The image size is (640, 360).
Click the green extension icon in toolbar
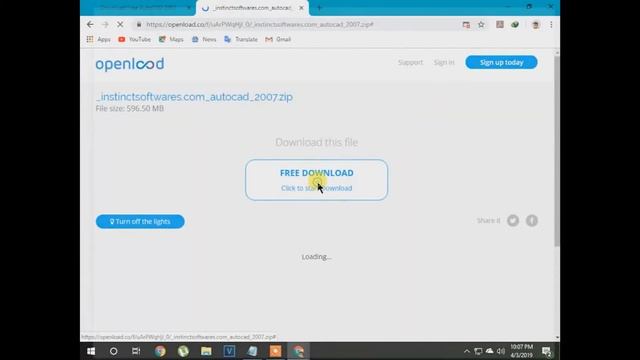pyautogui.click(x=515, y=24)
